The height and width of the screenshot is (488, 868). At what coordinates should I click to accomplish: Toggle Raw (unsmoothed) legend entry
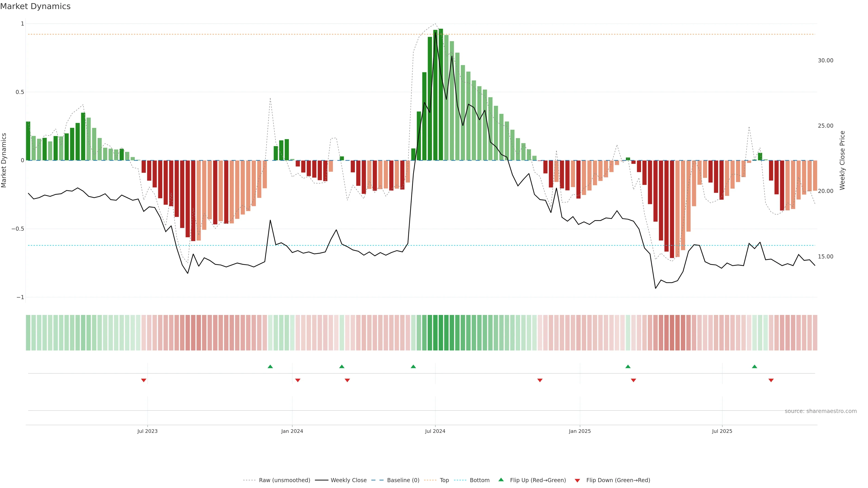[276, 480]
